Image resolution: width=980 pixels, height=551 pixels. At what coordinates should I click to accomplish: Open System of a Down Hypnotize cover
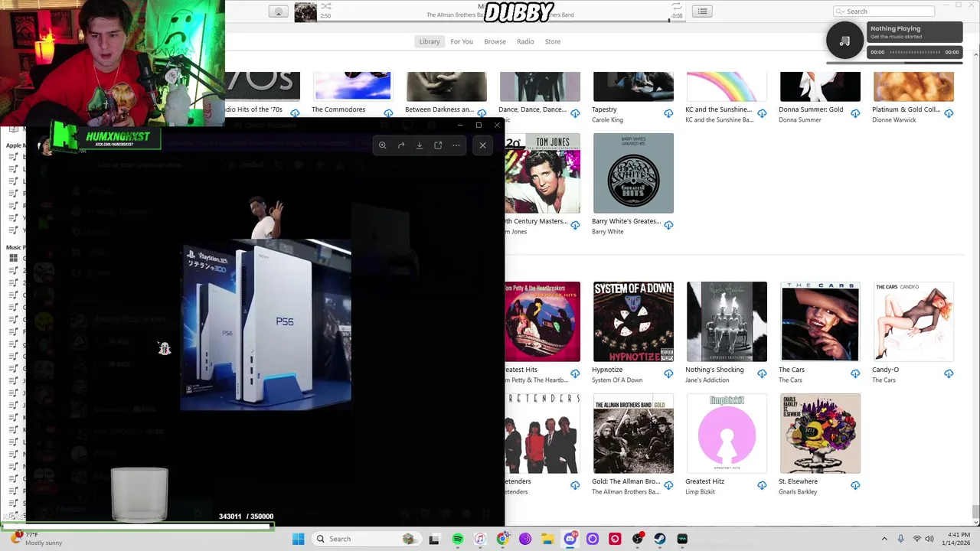(x=633, y=321)
